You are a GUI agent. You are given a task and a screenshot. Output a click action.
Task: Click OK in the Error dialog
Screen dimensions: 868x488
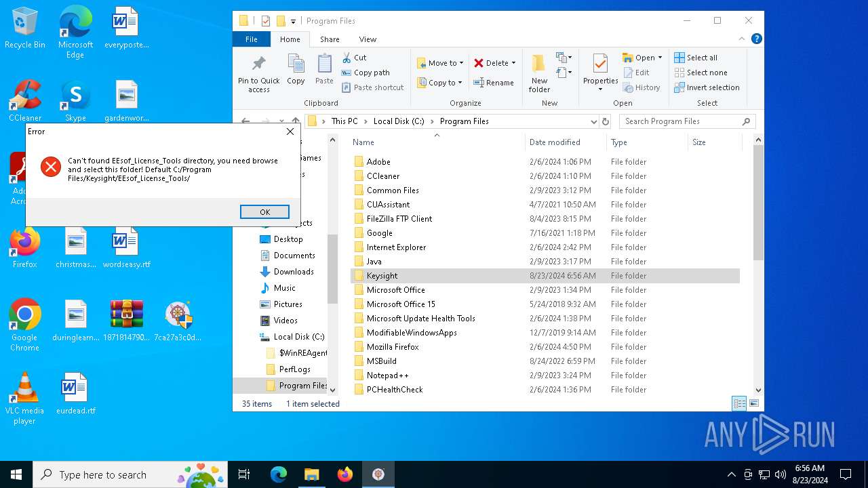click(x=264, y=212)
